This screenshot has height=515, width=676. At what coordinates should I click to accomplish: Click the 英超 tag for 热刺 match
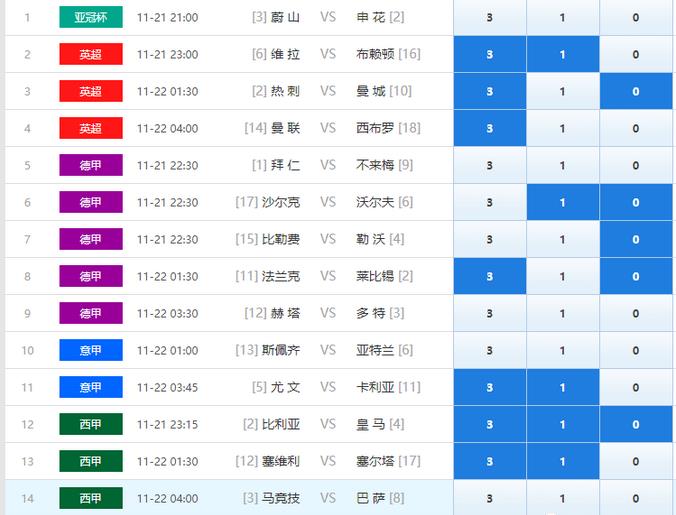pos(91,91)
